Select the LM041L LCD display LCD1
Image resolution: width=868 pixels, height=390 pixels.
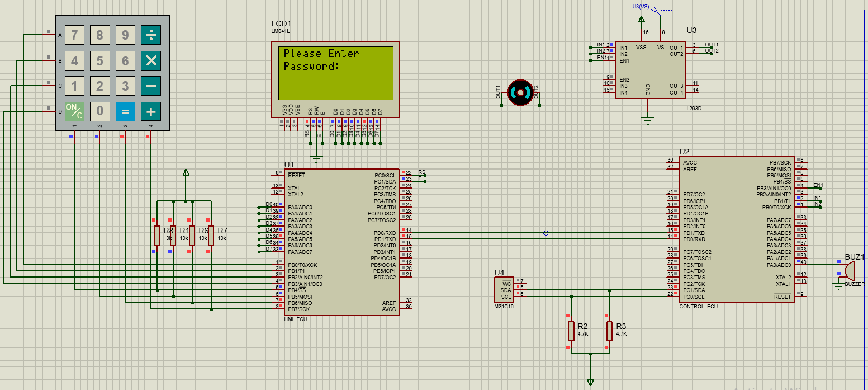335,78
